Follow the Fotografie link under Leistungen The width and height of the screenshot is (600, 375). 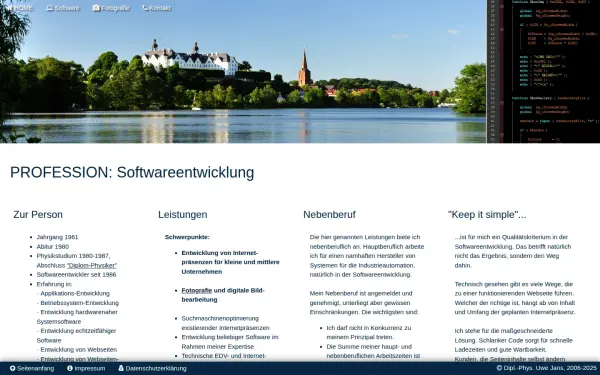pos(197,290)
